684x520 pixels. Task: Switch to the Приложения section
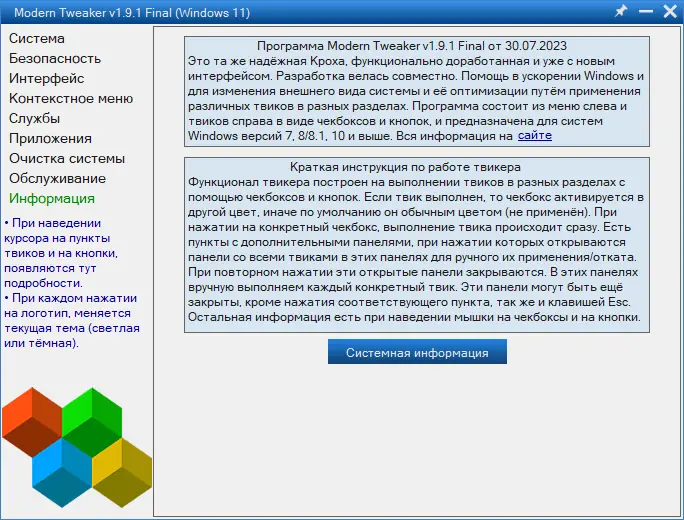[x=50, y=139]
